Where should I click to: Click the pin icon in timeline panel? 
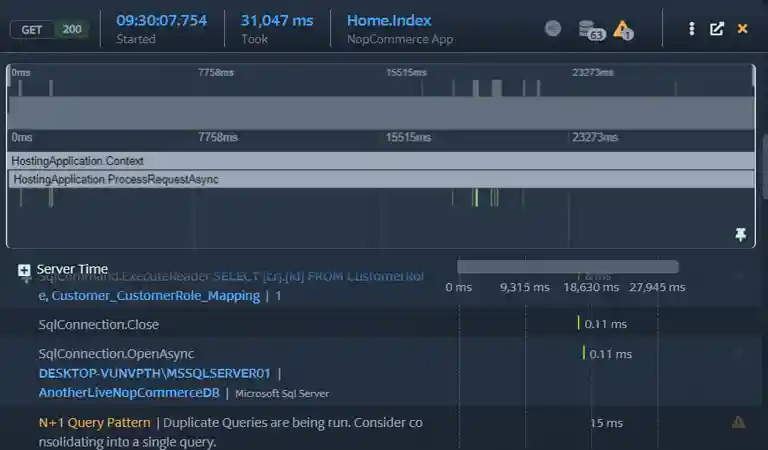point(741,235)
